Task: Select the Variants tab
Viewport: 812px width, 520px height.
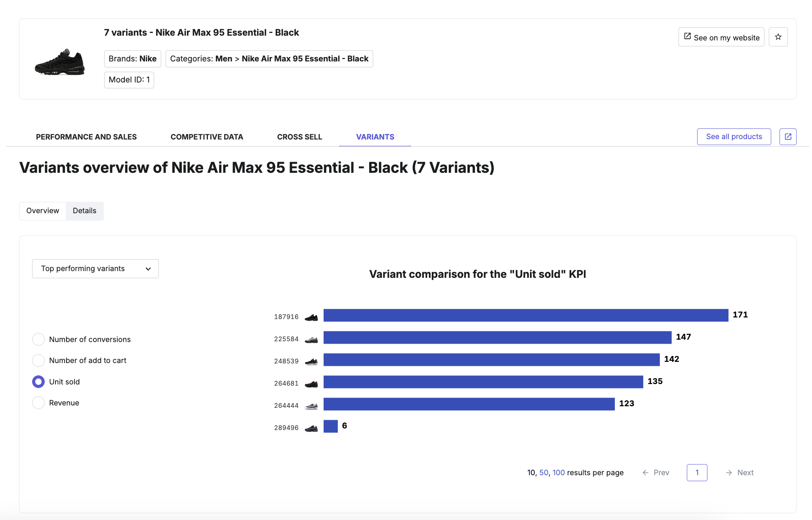Action: tap(375, 137)
